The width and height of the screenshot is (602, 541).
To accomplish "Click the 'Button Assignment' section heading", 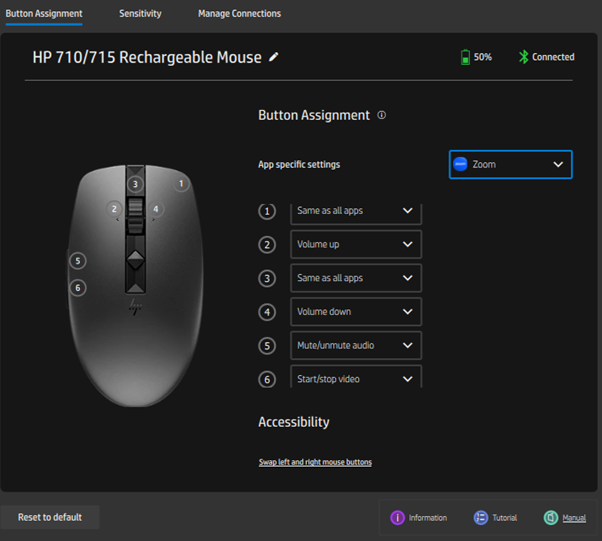I will 314,115.
